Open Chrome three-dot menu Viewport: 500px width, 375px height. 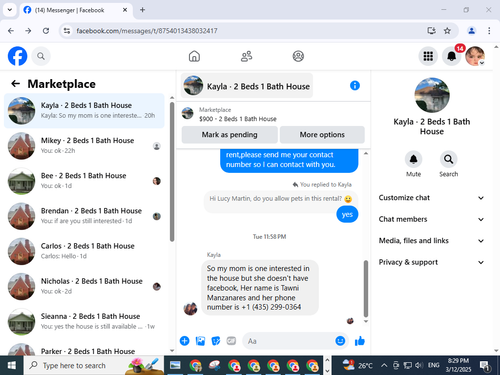(x=489, y=31)
